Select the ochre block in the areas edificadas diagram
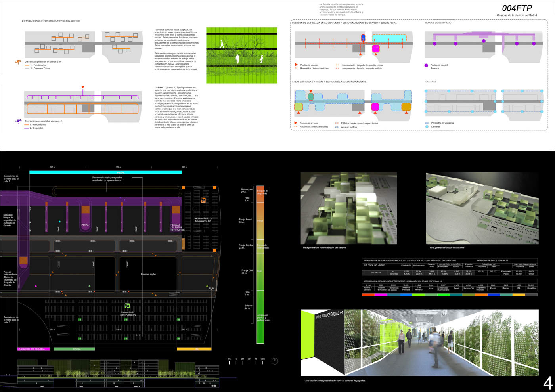555x392 pixels. 406,107
